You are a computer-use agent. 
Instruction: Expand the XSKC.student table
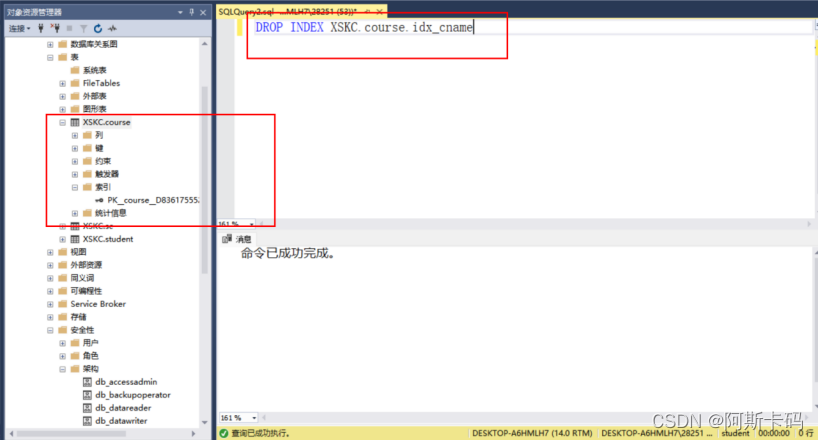63,239
